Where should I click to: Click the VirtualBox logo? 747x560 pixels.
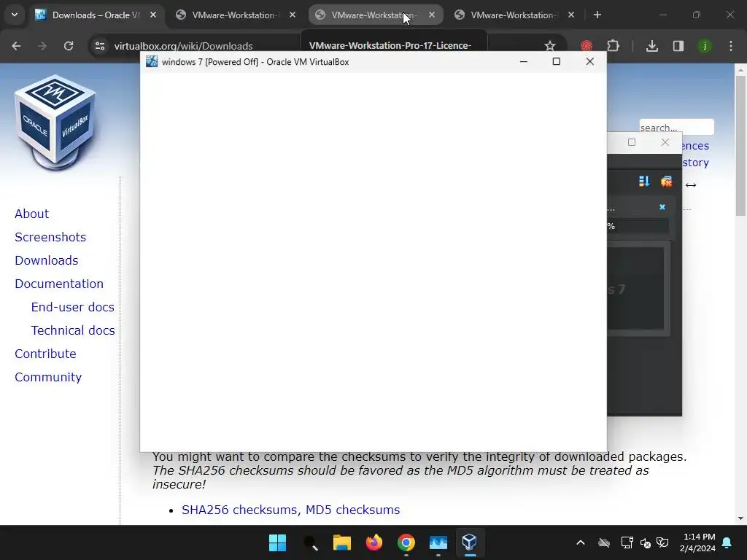[x=55, y=122]
